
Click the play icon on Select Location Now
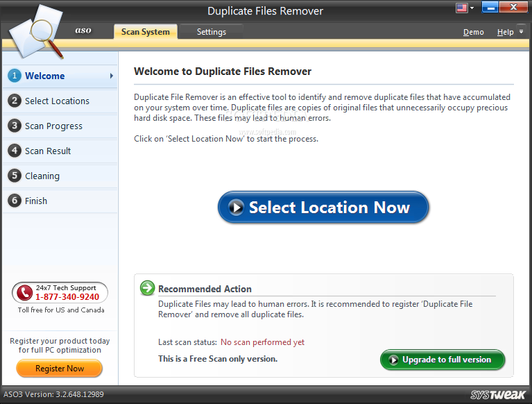236,207
